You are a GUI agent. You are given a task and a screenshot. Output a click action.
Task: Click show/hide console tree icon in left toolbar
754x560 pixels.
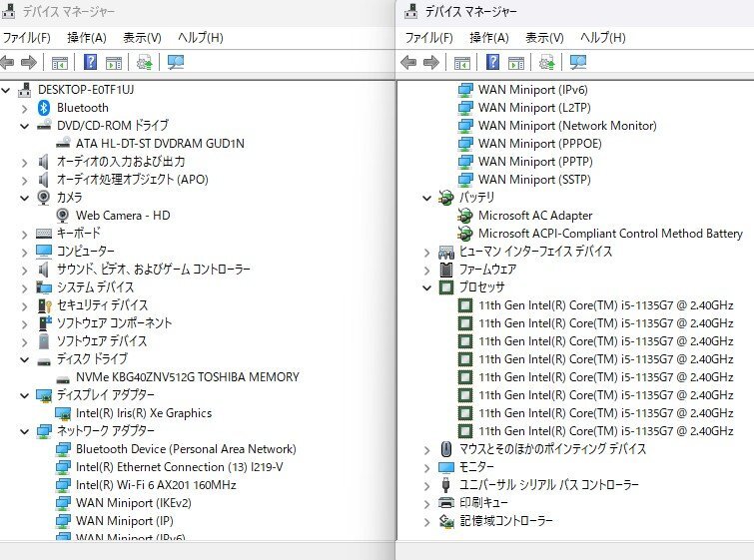60,63
